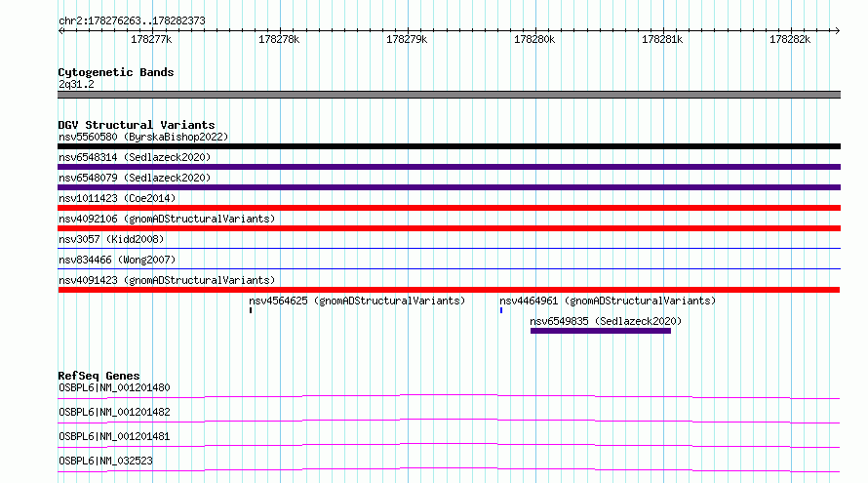Open OSBPL6|NM_001201480 gene label

pyautogui.click(x=114, y=387)
